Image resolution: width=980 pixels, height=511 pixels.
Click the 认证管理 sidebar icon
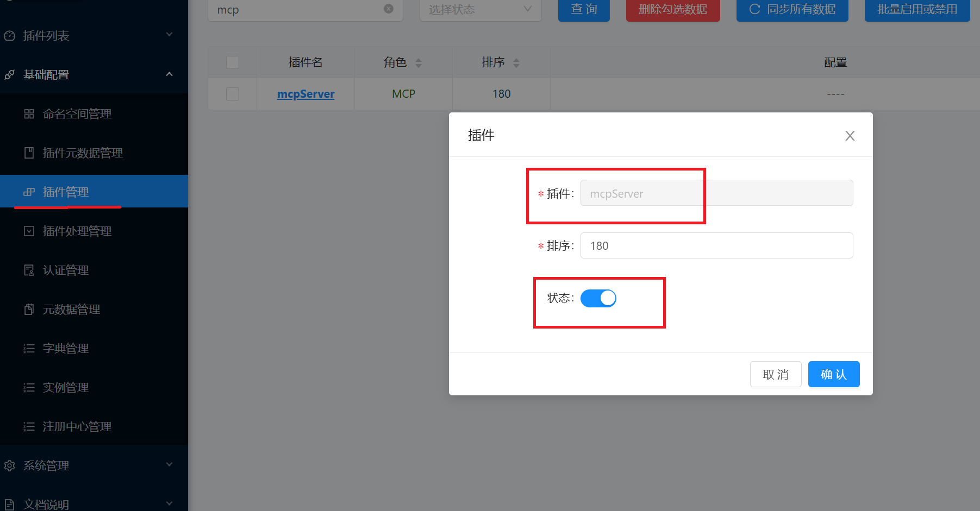(x=29, y=270)
